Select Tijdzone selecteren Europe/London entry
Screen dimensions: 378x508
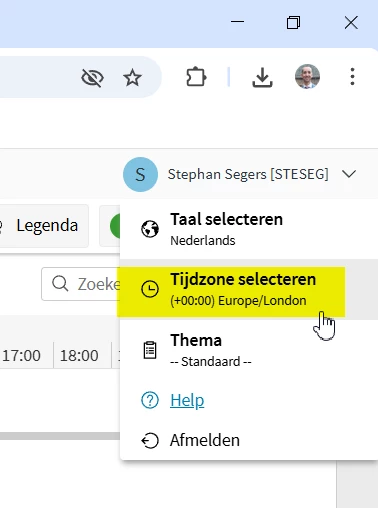[249, 289]
